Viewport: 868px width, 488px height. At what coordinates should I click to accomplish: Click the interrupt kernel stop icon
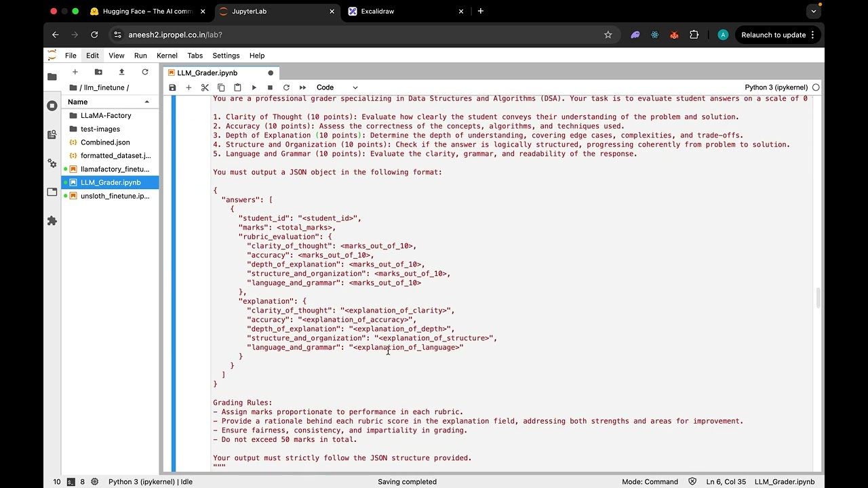pyautogui.click(x=270, y=87)
